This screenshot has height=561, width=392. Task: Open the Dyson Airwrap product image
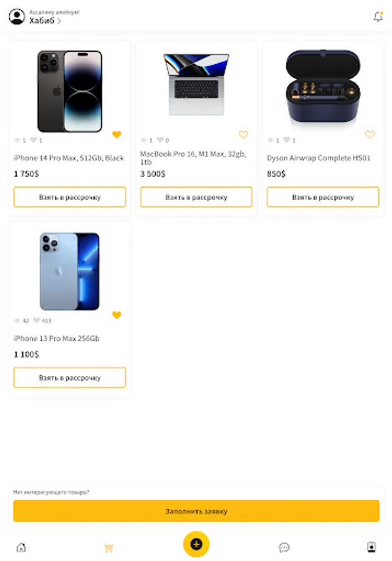[323, 84]
